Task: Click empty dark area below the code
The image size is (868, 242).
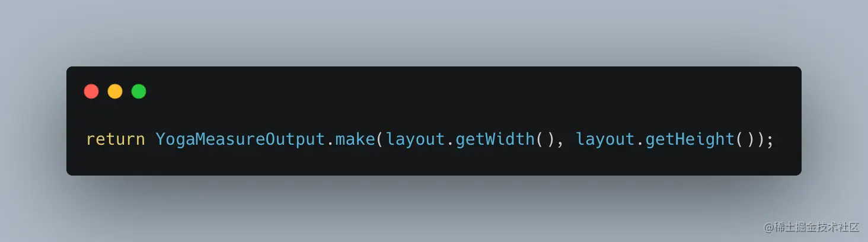Action: [433, 163]
